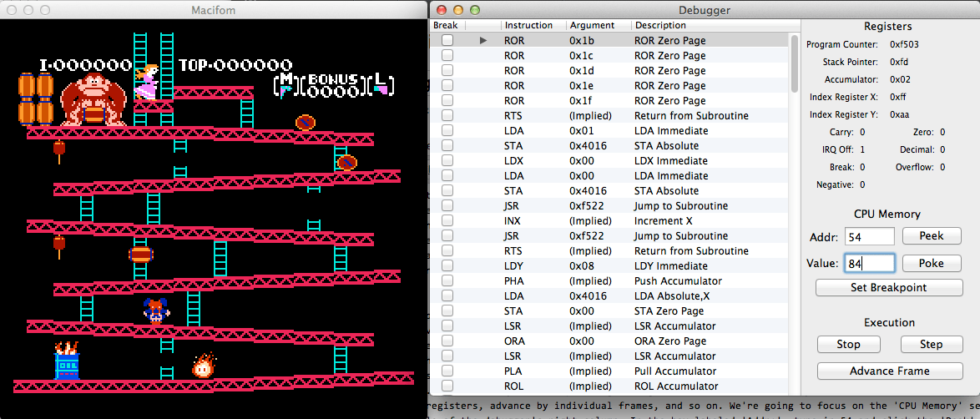
Task: Click Set Breakpoint button
Action: 889,288
